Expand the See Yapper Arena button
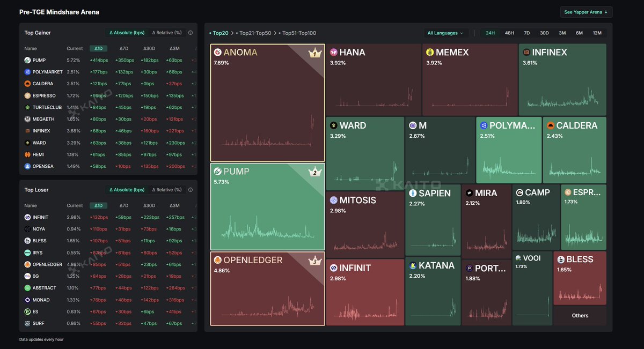The height and width of the screenshot is (349, 644). coord(586,12)
